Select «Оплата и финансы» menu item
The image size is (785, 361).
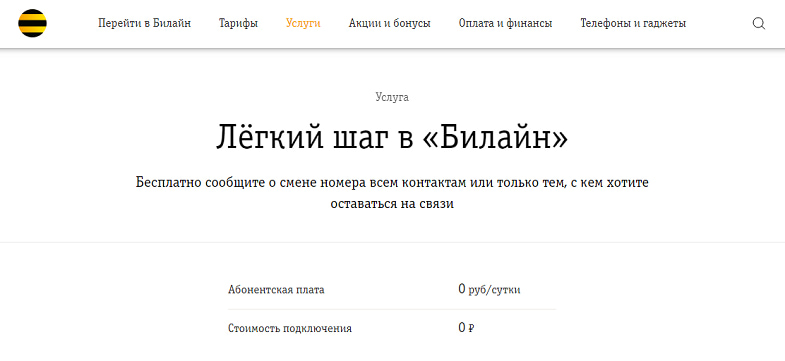tap(505, 23)
